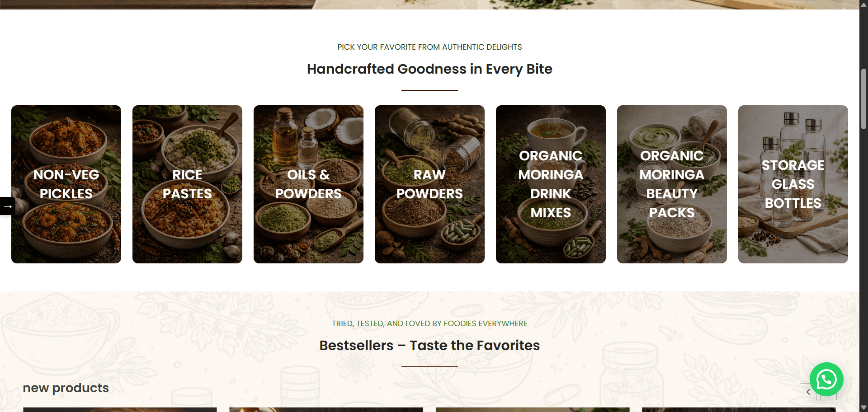Viewport: 868px width, 412px height.
Task: Click second product image in bestsellers row
Action: click(326, 410)
